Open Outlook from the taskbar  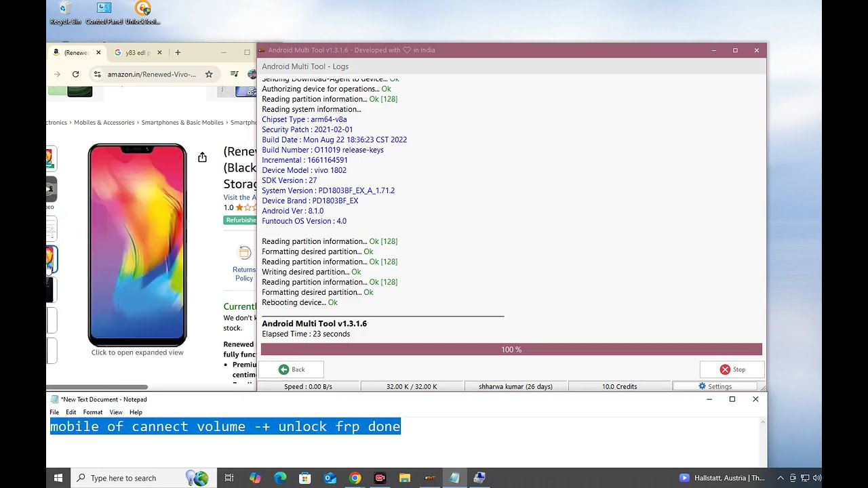point(330,478)
